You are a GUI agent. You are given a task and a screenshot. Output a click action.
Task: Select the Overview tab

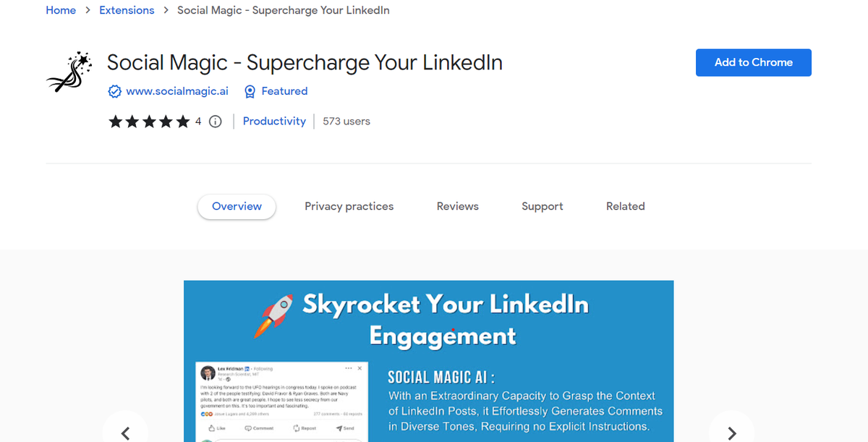[x=237, y=206]
